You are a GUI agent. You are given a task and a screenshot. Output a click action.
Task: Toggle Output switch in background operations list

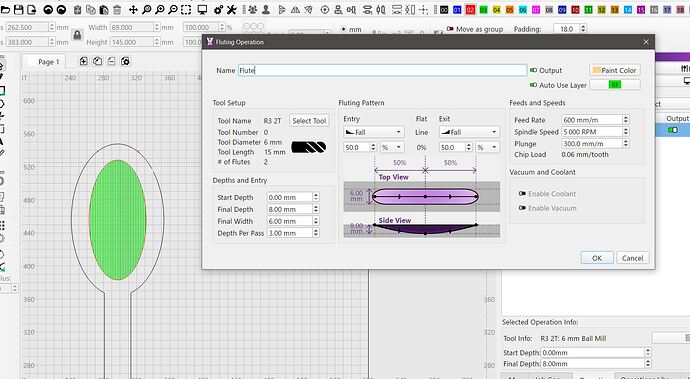pos(672,130)
